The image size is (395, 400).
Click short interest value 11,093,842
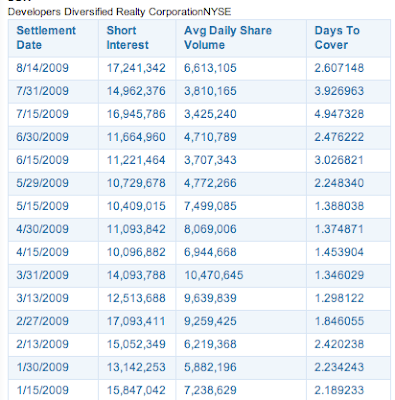pos(136,229)
